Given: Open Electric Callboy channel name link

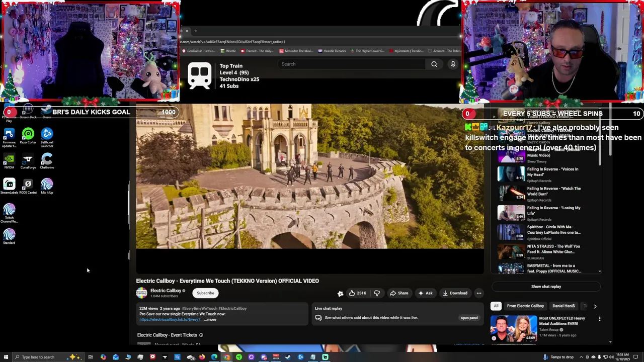Looking at the screenshot, I should pos(166,291).
